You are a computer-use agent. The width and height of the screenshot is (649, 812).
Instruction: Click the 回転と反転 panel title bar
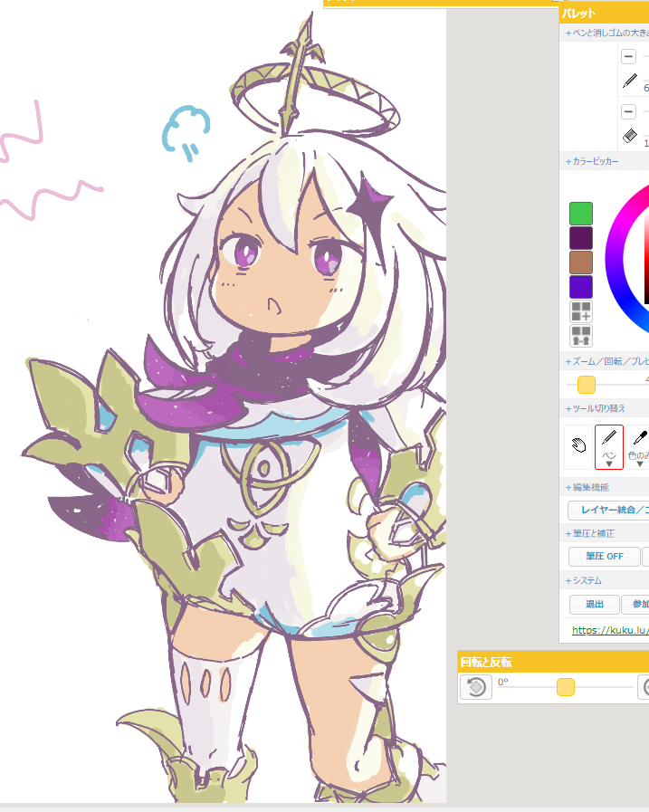click(x=553, y=662)
